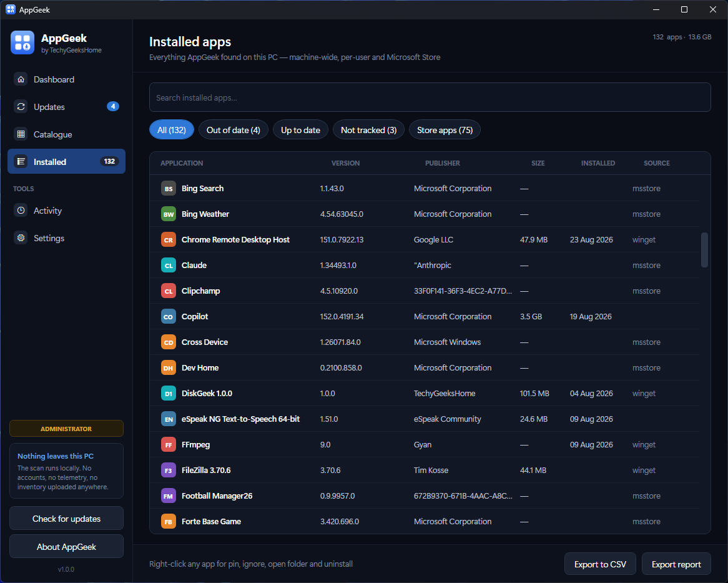Open Settings in the sidebar
Image resolution: width=728 pixels, height=583 pixels.
pyautogui.click(x=66, y=238)
